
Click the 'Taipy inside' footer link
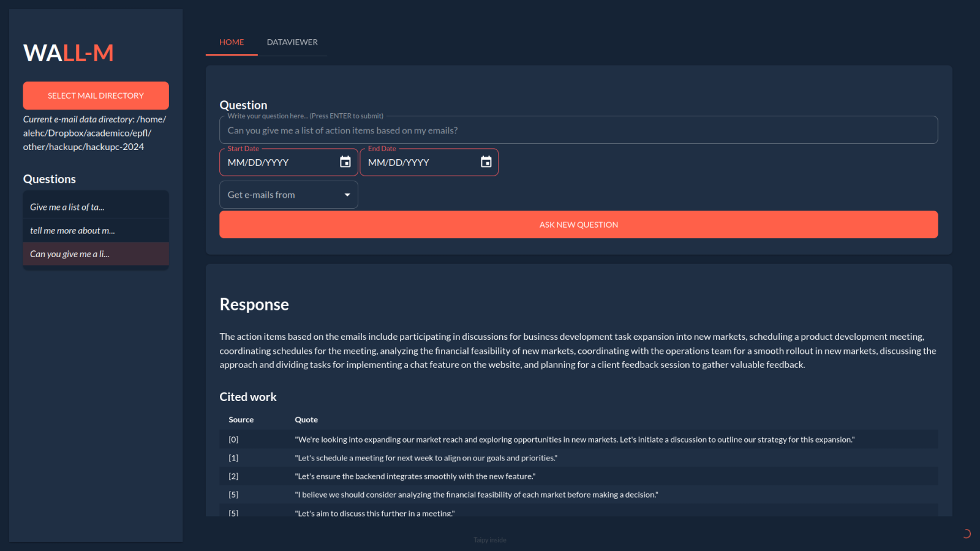[490, 540]
